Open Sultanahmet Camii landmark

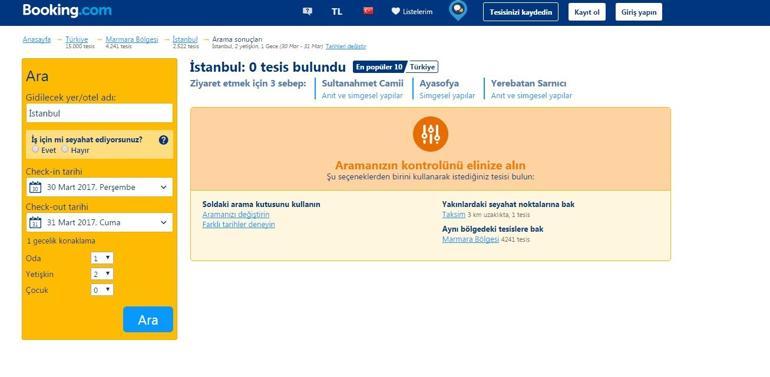362,83
